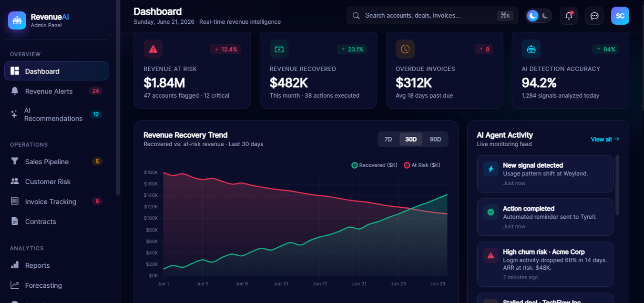This screenshot has height=303, width=644.
Task: Click the sidebar vertical scrollbar
Action: [x=118, y=98]
